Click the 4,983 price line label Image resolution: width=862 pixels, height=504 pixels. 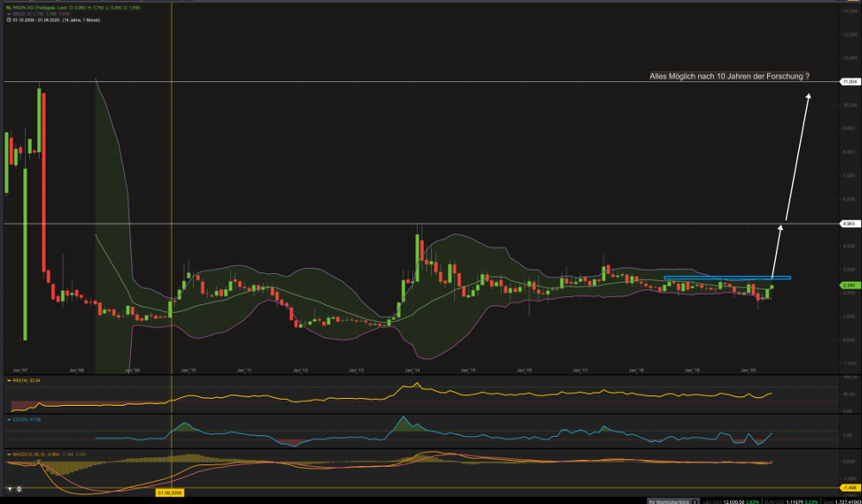point(849,224)
